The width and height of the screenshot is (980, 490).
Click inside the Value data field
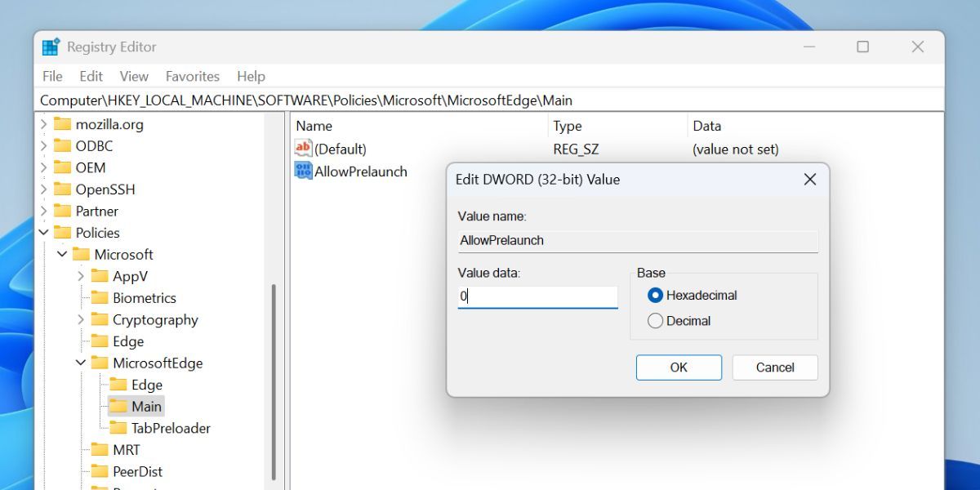(x=537, y=296)
